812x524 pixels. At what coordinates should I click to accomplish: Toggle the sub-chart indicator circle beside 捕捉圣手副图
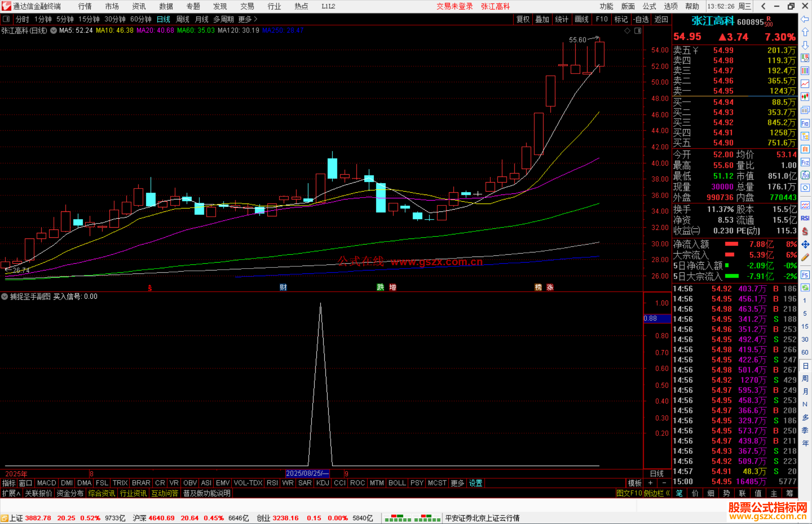pos(5,296)
